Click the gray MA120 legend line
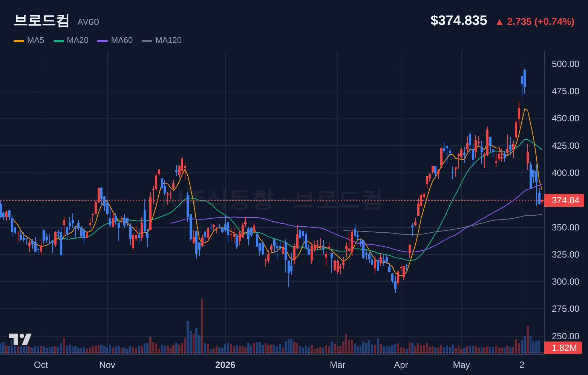The image size is (588, 375). coord(147,41)
